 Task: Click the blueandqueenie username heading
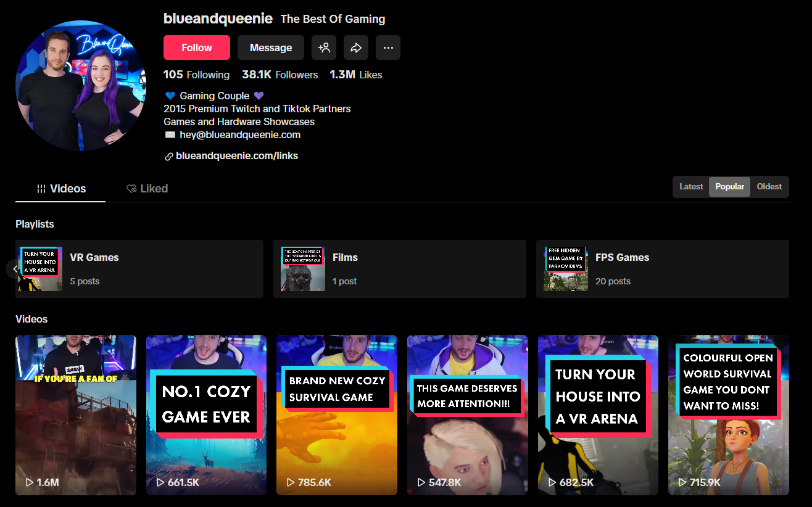tap(218, 19)
